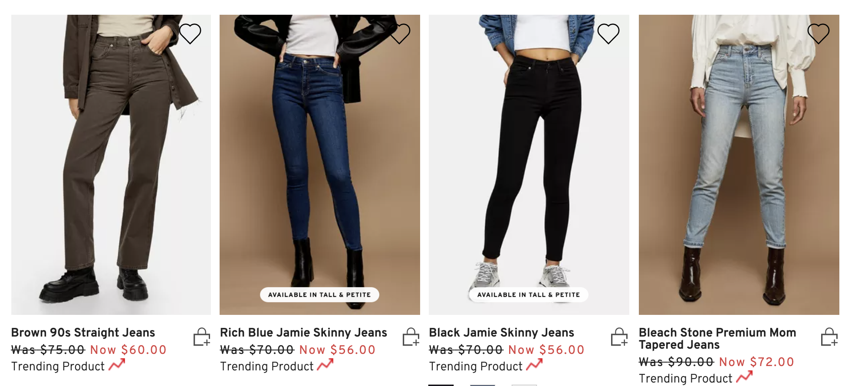Viewport: 868px width, 386px height.
Task: Click the brown straight jeans product photo
Action: (111, 165)
